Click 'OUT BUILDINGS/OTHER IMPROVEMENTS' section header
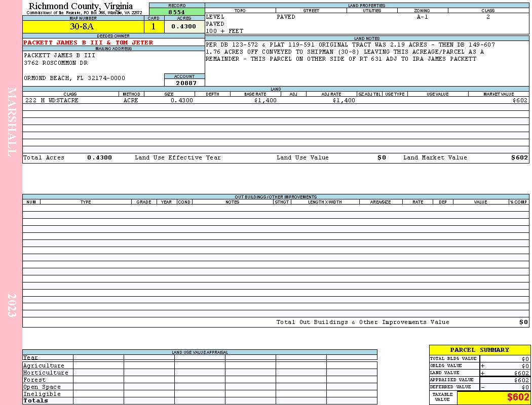Screen dimensions: 532x405 pyautogui.click(x=276, y=196)
